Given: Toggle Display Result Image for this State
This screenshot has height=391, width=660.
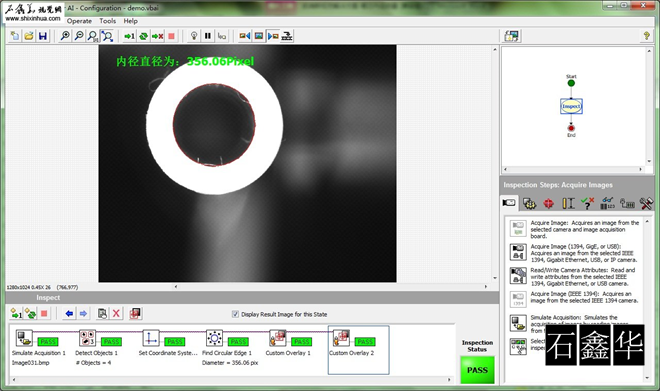Looking at the screenshot, I should tap(235, 314).
